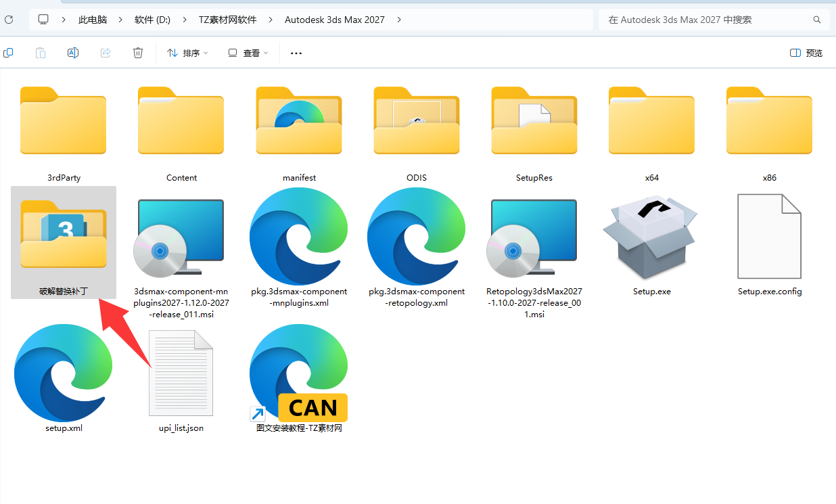Select pkg.3dsmax-component-retopology.xml file icon

tap(417, 237)
